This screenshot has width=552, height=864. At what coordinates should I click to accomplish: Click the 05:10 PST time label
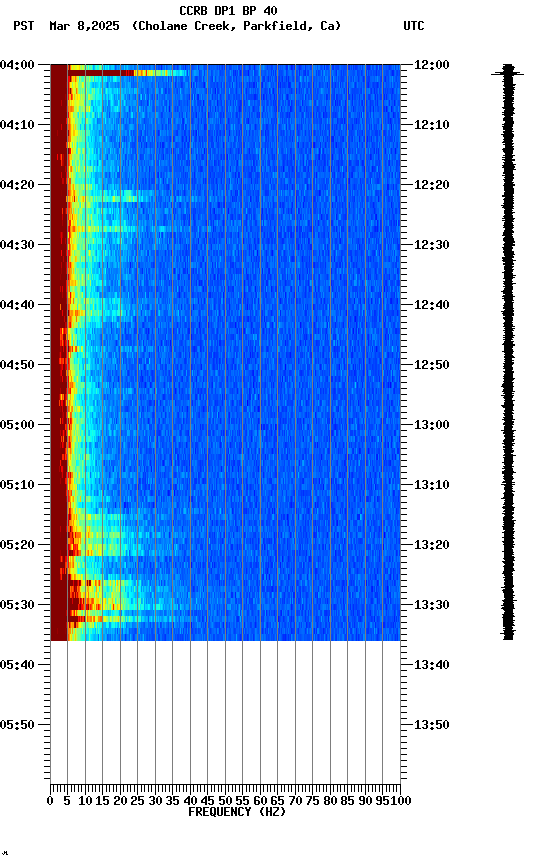click(x=17, y=485)
